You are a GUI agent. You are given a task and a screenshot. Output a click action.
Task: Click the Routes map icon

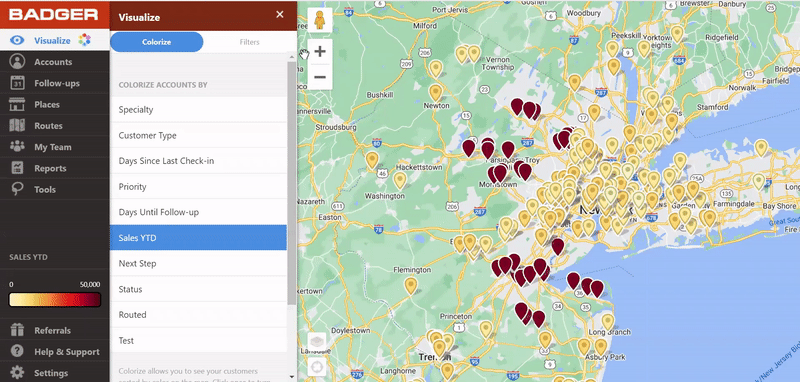tap(17, 125)
